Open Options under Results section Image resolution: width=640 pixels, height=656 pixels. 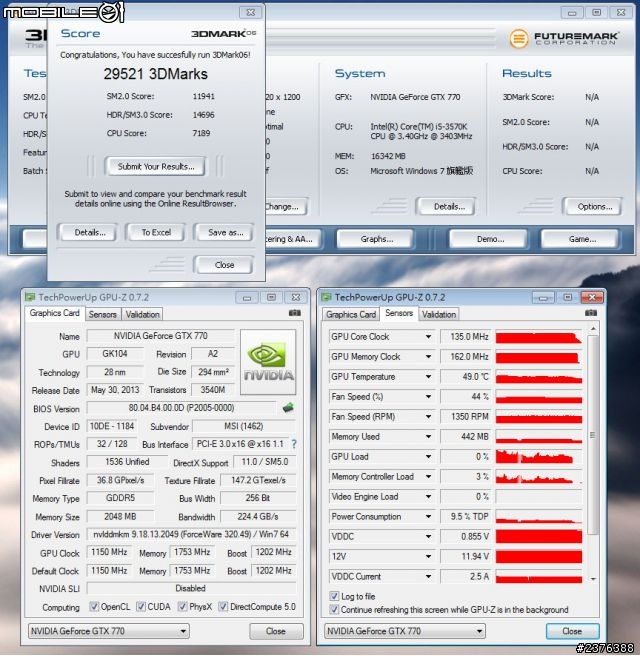coord(594,207)
